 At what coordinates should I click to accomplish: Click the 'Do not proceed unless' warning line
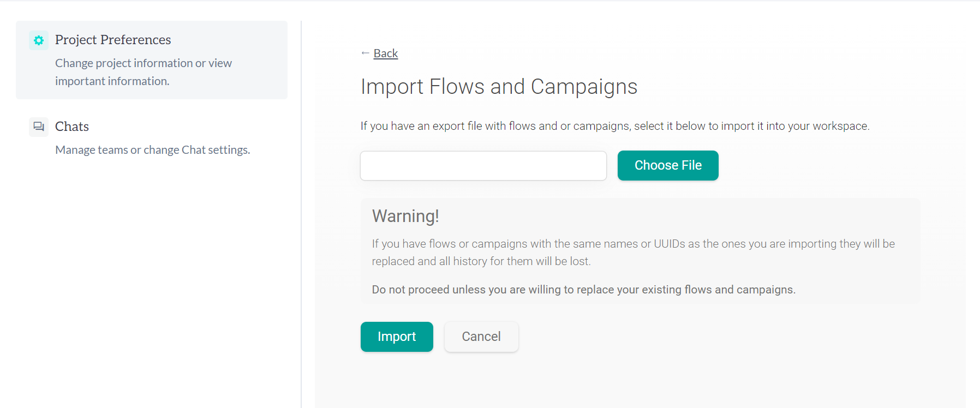pos(583,290)
